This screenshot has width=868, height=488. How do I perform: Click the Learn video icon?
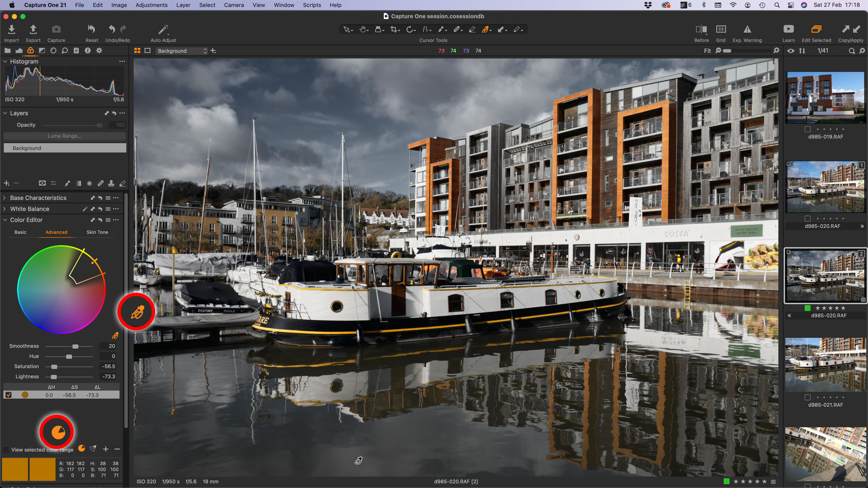point(788,29)
